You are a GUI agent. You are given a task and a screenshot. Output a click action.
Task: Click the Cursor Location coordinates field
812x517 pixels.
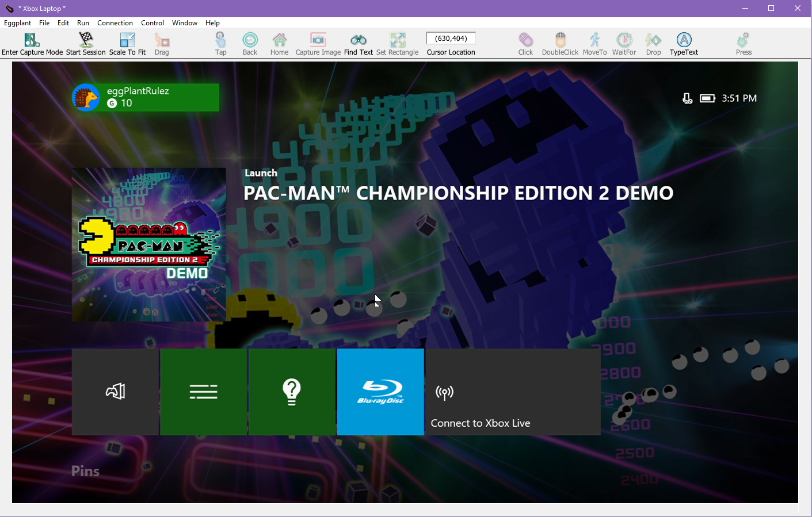coord(451,39)
